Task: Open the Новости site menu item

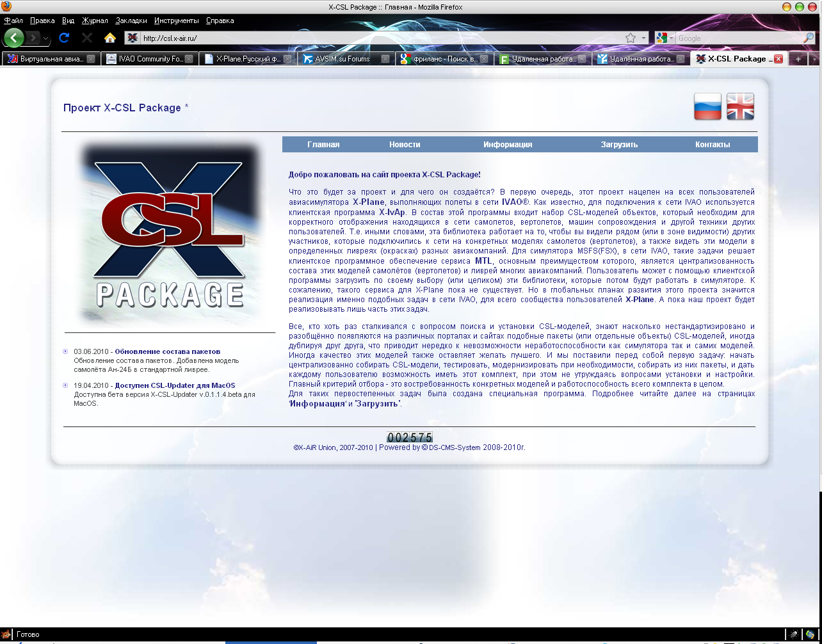Action: pos(405,145)
